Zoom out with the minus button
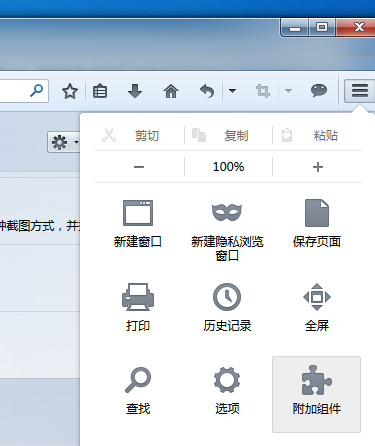Screen dimensions: 375x446 [139, 167]
